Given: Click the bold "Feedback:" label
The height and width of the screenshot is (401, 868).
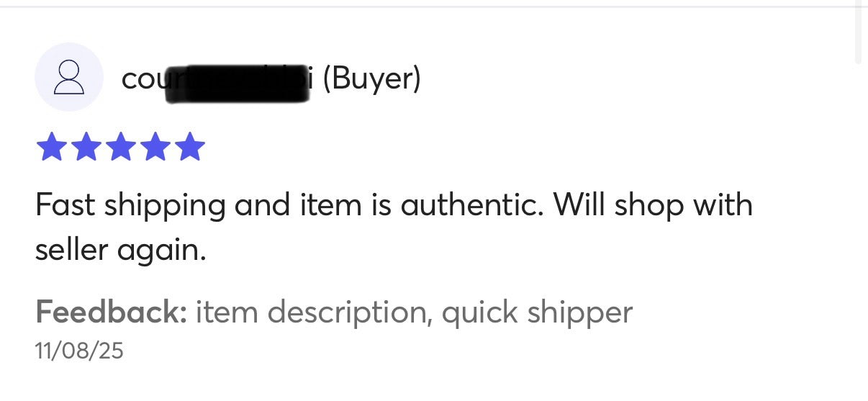Looking at the screenshot, I should 112,312.
